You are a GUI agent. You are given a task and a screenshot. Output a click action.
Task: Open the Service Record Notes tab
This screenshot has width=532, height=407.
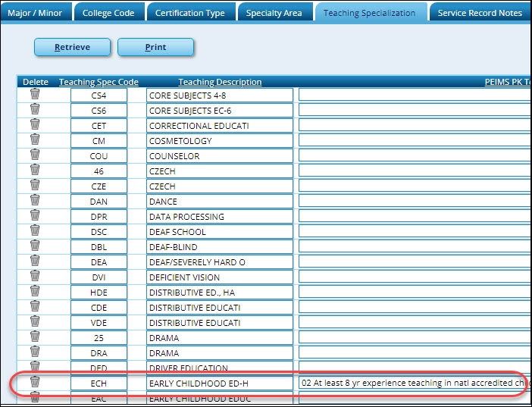480,13
